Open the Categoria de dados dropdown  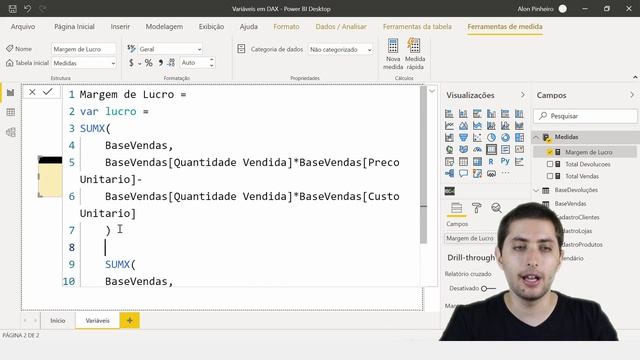[340, 49]
